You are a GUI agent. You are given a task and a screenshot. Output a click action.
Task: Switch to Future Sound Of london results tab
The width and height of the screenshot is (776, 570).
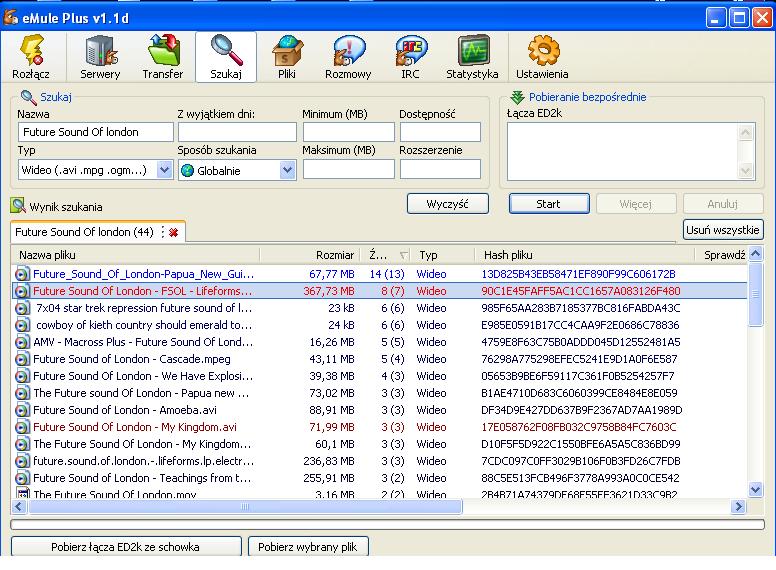click(x=84, y=232)
